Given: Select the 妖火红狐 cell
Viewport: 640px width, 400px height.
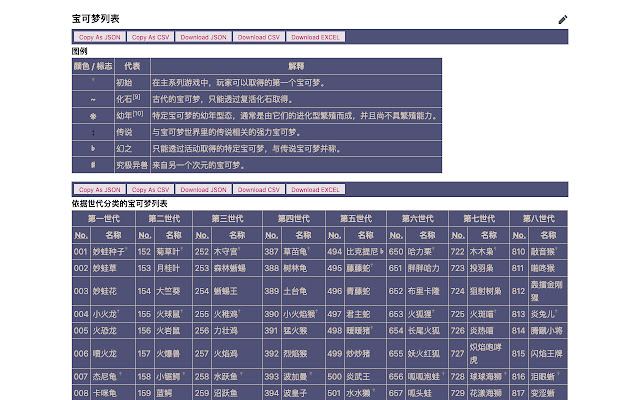Looking at the screenshot, I should [427, 353].
